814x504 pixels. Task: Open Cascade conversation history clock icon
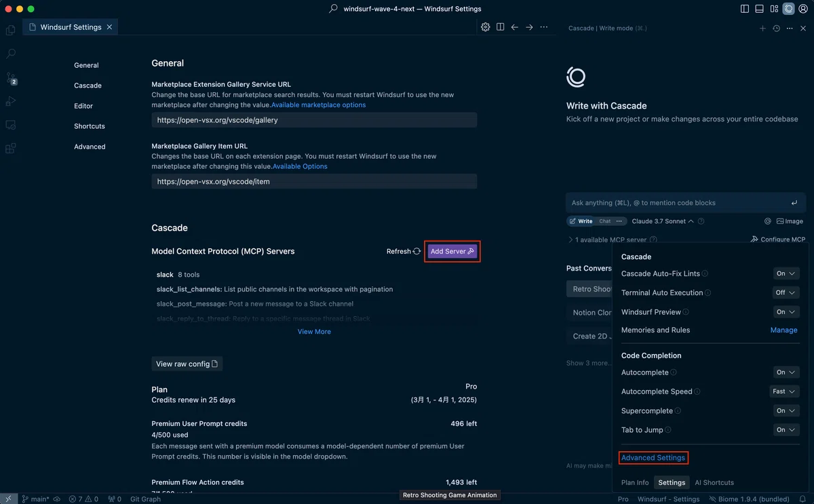pyautogui.click(x=777, y=28)
